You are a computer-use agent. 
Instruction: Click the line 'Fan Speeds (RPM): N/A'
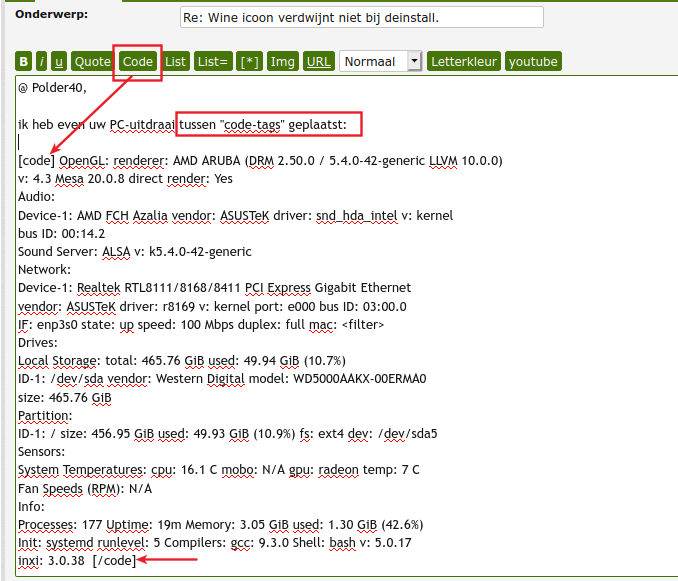85,488
